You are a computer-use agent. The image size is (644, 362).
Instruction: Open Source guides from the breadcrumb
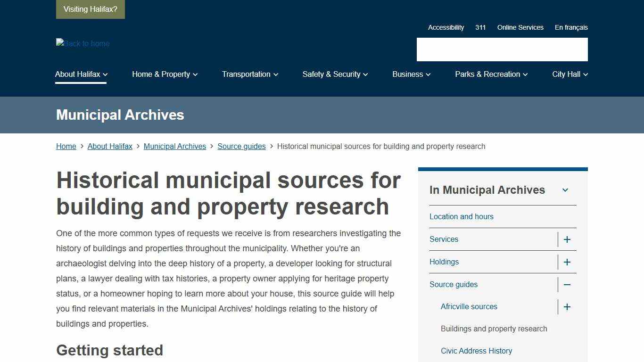click(241, 146)
